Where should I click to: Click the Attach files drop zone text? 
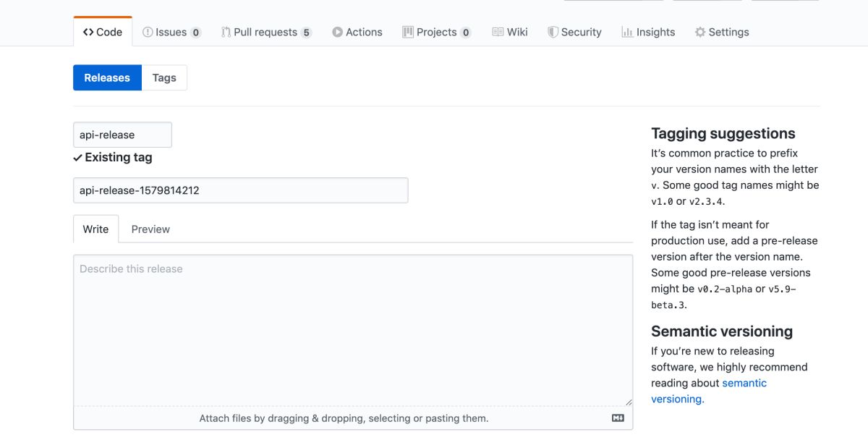(344, 418)
